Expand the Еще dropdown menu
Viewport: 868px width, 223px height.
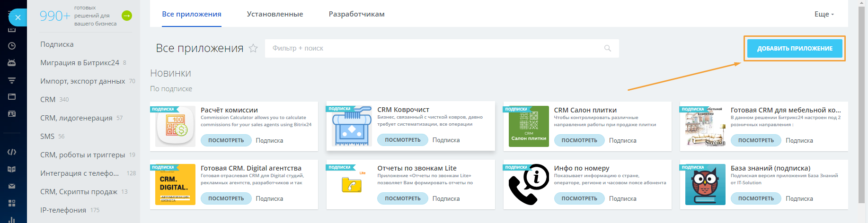coord(824,14)
